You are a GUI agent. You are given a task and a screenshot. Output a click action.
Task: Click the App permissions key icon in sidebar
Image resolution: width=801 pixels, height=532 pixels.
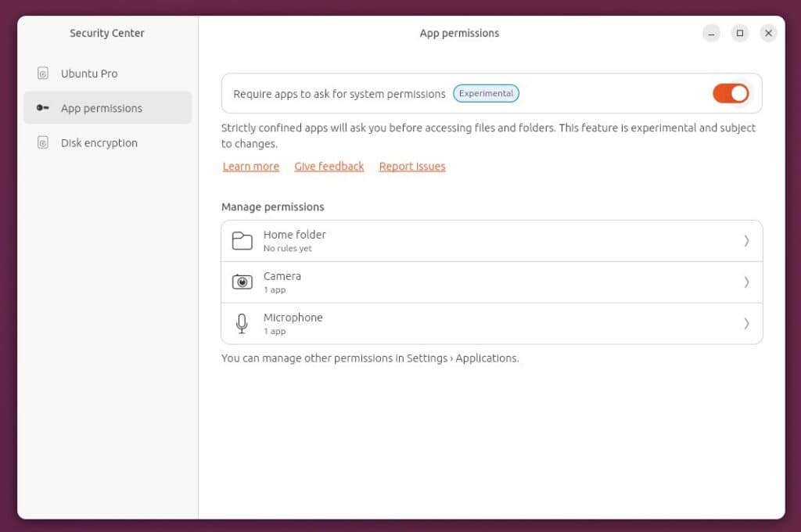pyautogui.click(x=43, y=108)
